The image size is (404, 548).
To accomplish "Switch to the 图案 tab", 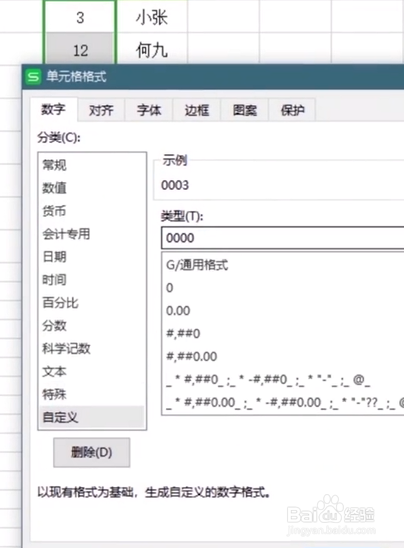I will 245,110.
